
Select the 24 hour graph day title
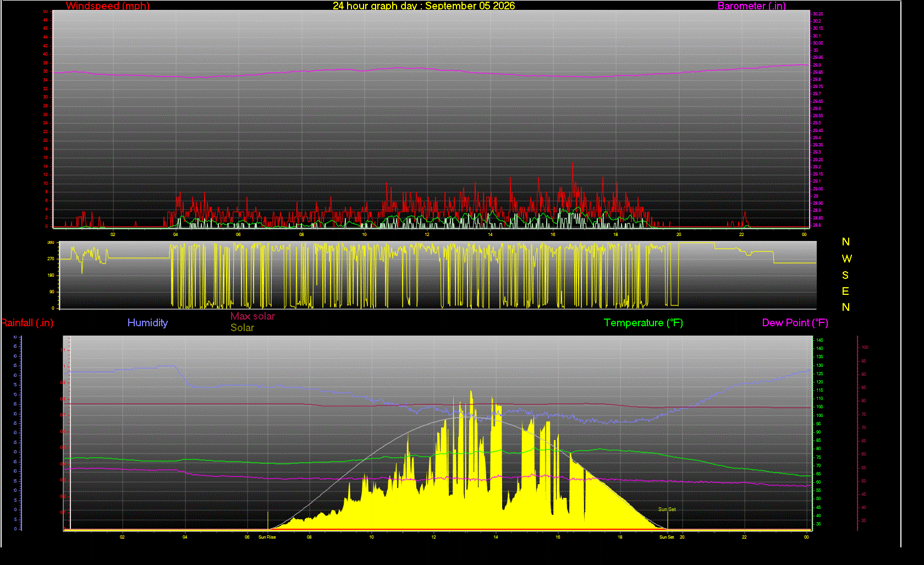(424, 6)
